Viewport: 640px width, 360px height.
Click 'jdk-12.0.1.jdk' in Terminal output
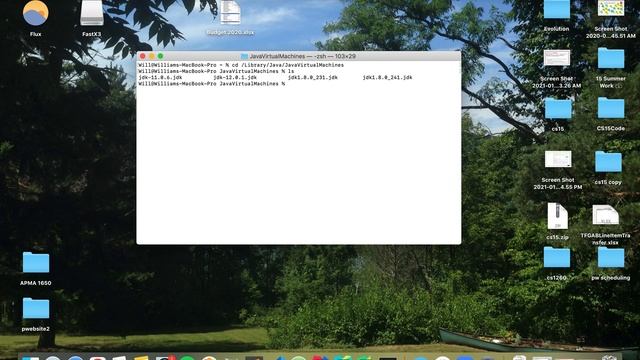coord(235,78)
